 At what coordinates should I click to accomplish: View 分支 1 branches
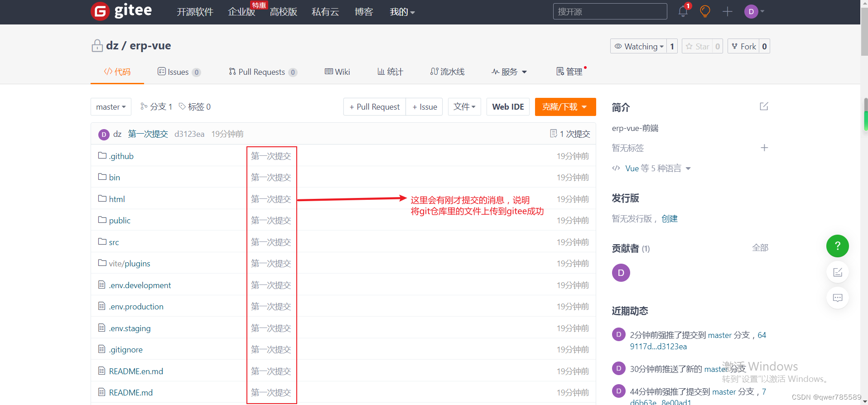click(x=156, y=107)
